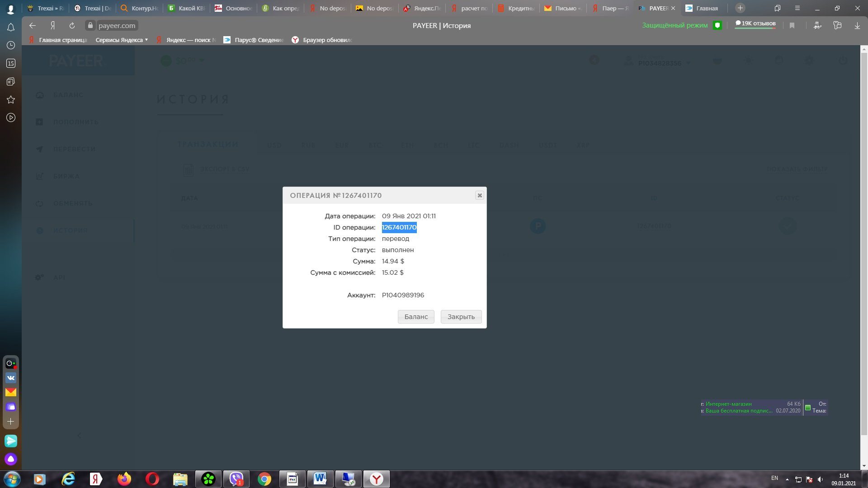The image size is (868, 488).
Task: Switch to the Кредитны tab
Action: (516, 8)
